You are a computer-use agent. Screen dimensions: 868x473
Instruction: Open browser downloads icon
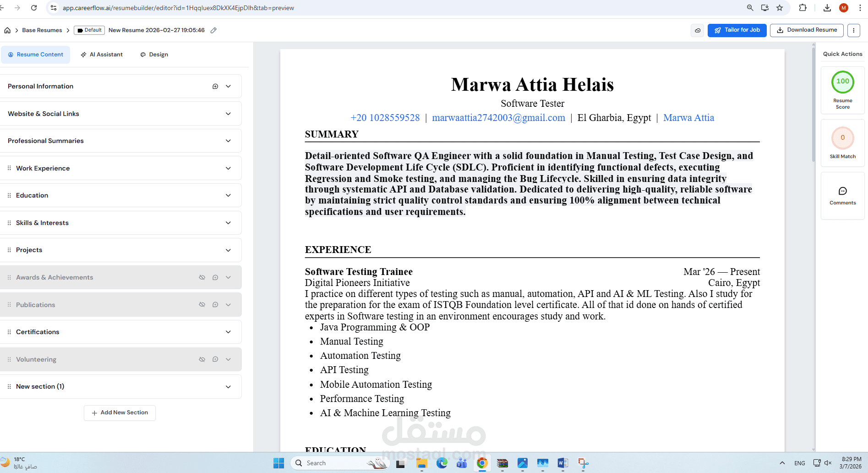pyautogui.click(x=827, y=8)
